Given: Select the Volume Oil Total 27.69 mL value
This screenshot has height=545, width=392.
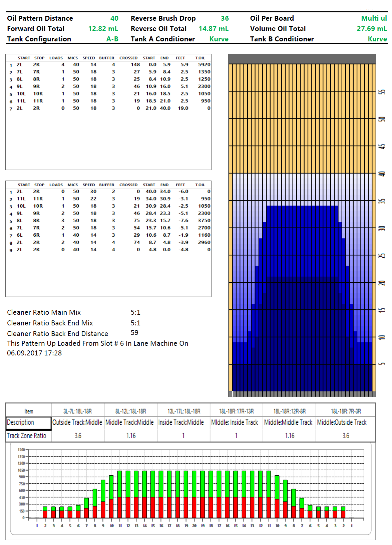Looking at the screenshot, I should point(371,29).
